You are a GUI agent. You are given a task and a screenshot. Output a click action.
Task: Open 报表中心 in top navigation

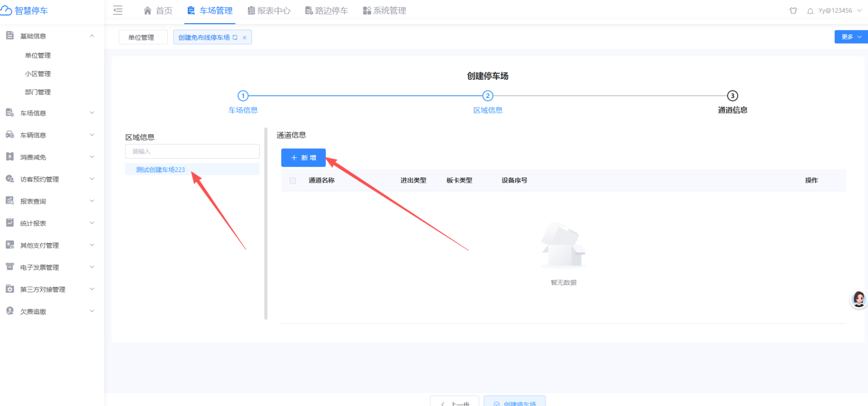(269, 11)
